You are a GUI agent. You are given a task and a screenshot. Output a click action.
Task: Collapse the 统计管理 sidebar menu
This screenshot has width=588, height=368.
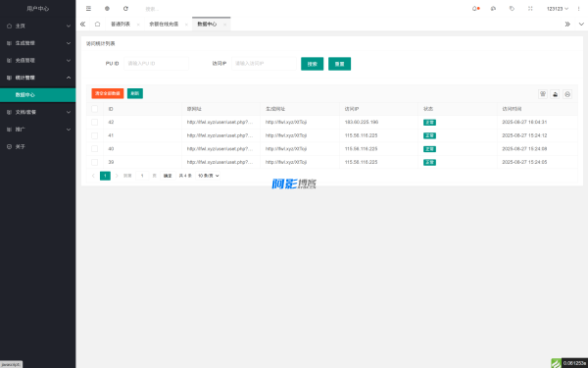tap(37, 78)
